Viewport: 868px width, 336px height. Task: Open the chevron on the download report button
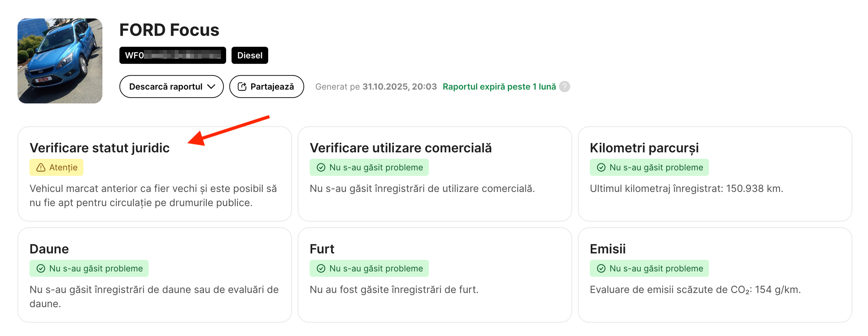pyautogui.click(x=211, y=87)
